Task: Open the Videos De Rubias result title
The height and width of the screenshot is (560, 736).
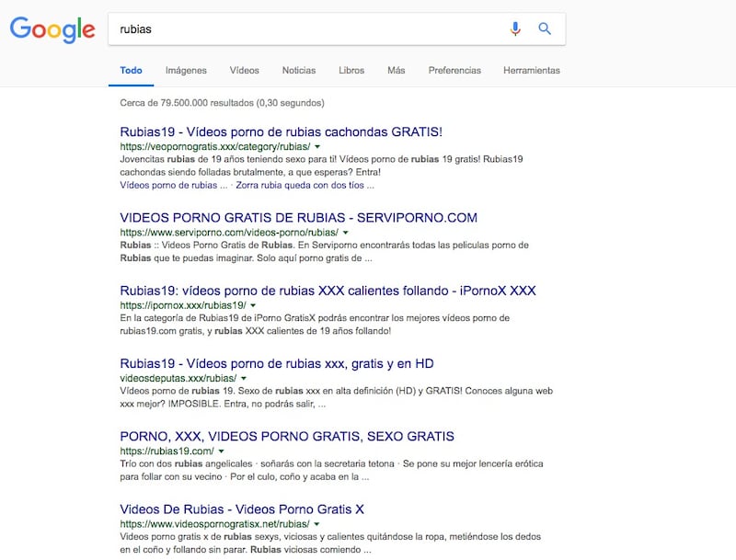Action: [x=242, y=509]
